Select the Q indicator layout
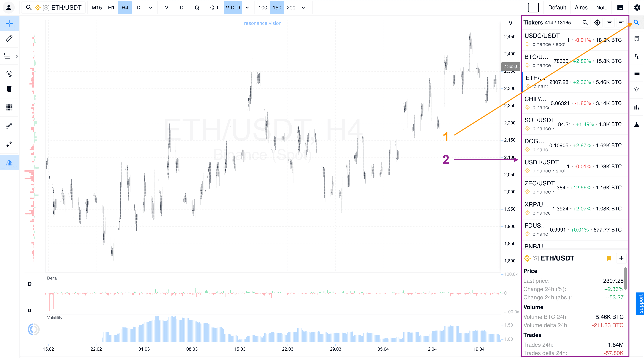644x358 pixels. [197, 8]
